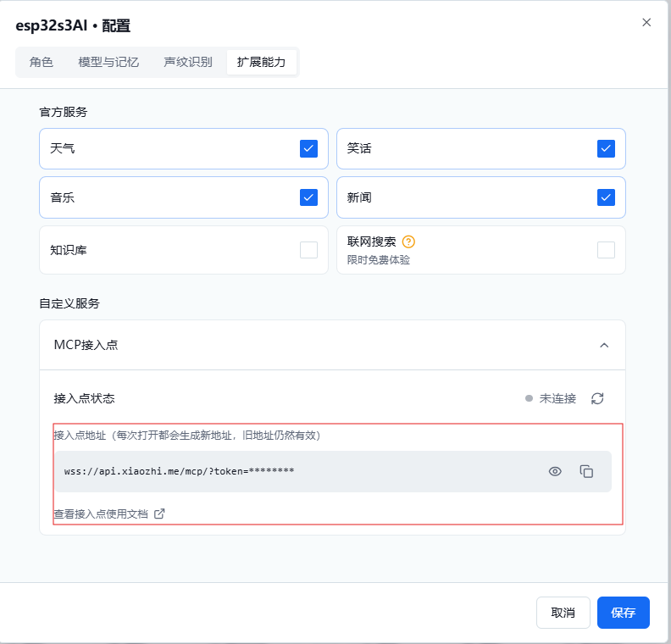Uncheck the 笑话 service checkbox
671x644 pixels.
pos(606,148)
